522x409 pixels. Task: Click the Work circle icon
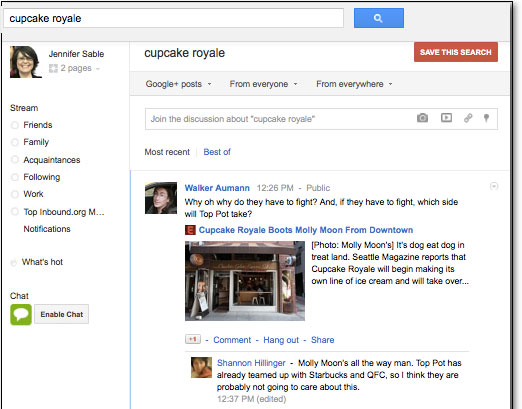tap(15, 194)
